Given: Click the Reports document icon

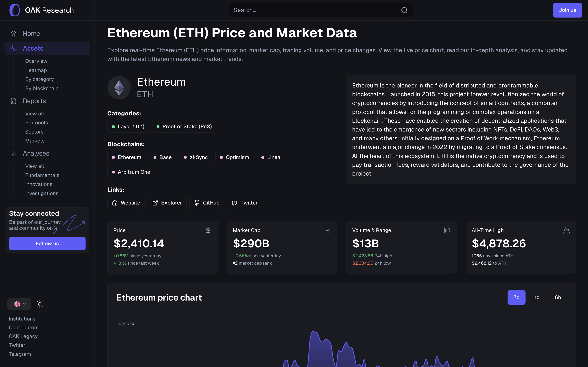Looking at the screenshot, I should pyautogui.click(x=14, y=101).
